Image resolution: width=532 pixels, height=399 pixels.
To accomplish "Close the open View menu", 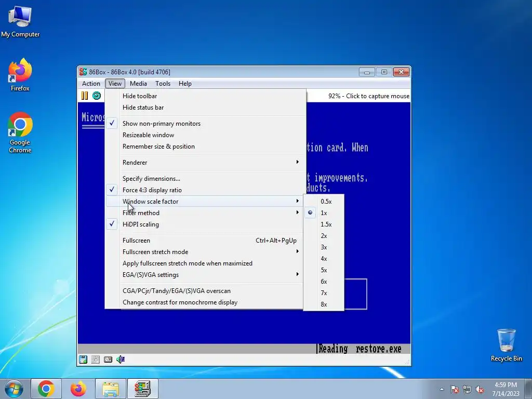I will click(x=115, y=84).
